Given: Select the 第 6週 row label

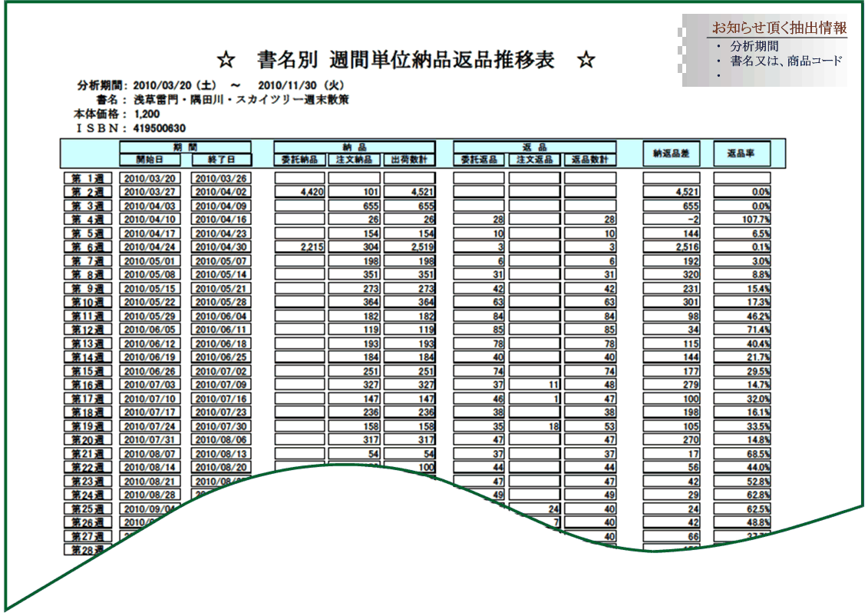Looking at the screenshot, I should 87,247.
